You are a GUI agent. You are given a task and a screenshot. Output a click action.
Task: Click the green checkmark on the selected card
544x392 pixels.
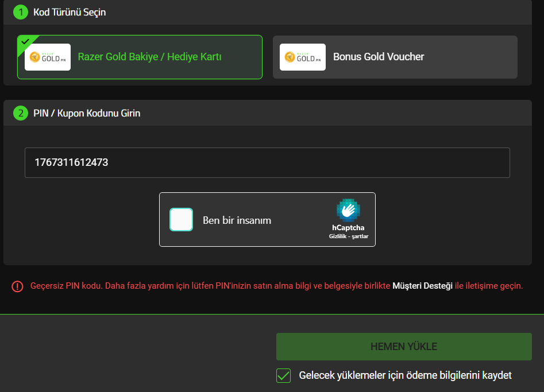(x=25, y=41)
